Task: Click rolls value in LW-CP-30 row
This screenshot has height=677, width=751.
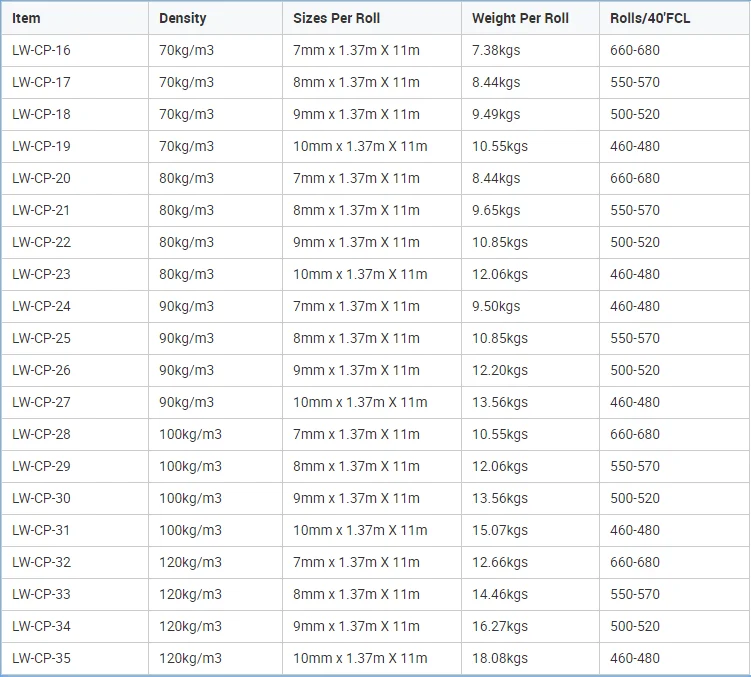Action: pos(635,498)
